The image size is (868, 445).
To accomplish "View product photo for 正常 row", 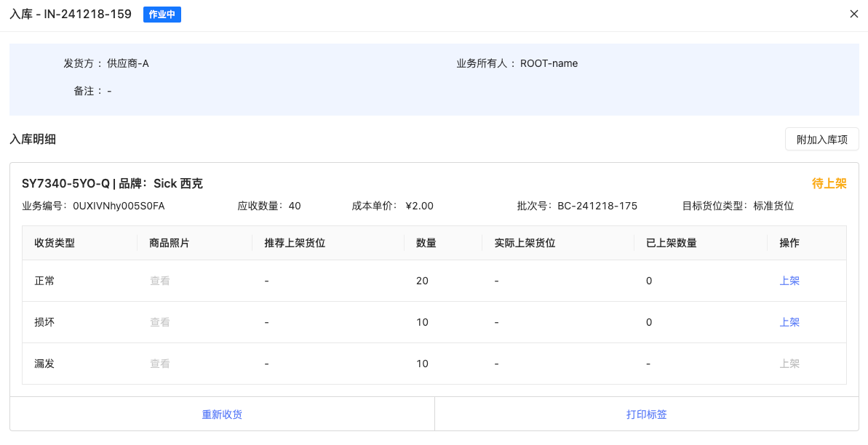I will click(x=159, y=281).
